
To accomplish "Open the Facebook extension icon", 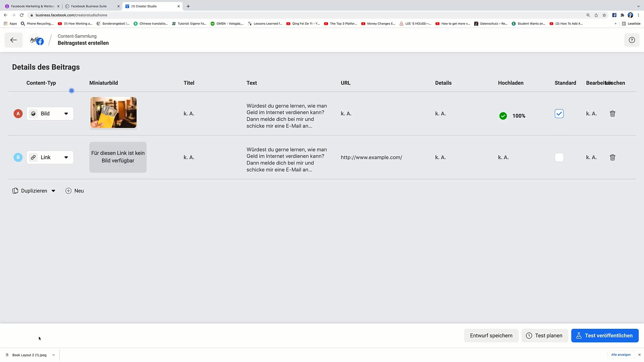I will click(614, 15).
